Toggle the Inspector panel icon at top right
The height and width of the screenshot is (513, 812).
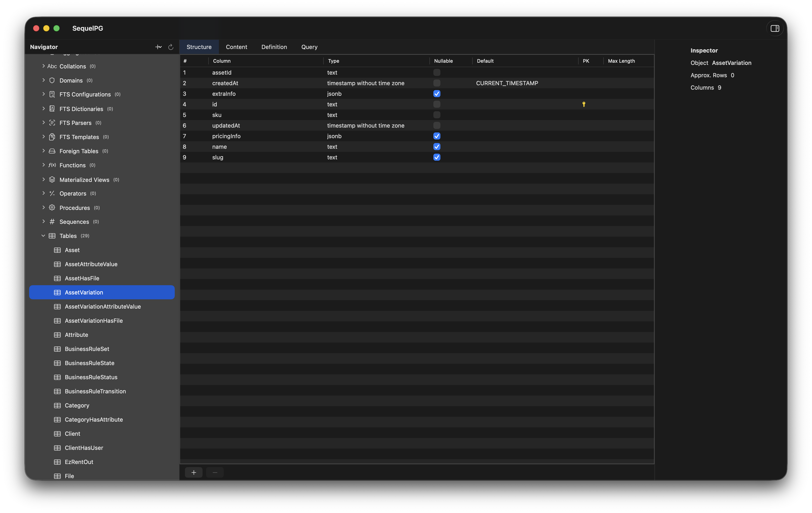(x=774, y=28)
